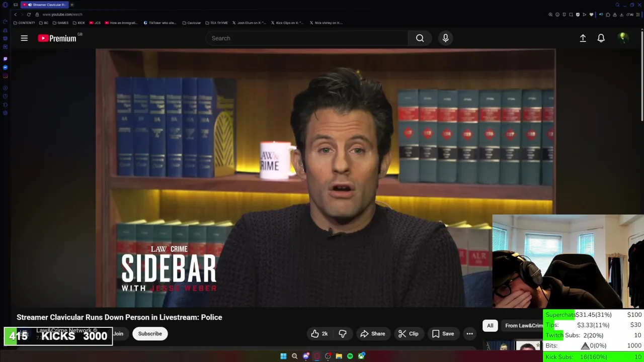Open the easy setup sliders icon
Image resolution: width=644 pixels, height=362 pixels.
(x=638, y=15)
